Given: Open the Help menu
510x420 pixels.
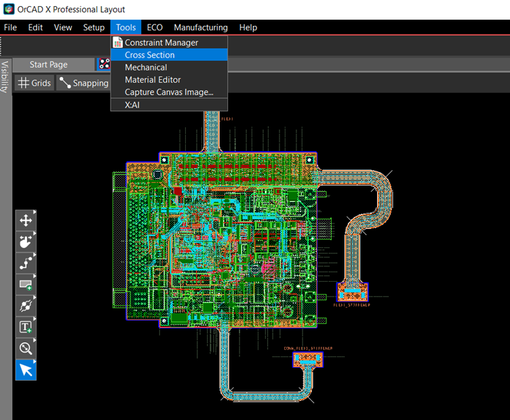Looking at the screenshot, I should (248, 28).
